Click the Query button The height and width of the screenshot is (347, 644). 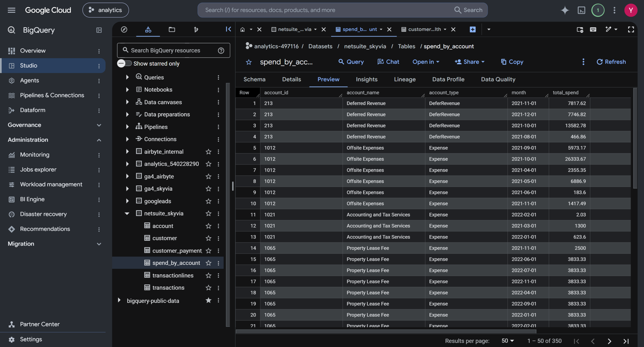(351, 62)
